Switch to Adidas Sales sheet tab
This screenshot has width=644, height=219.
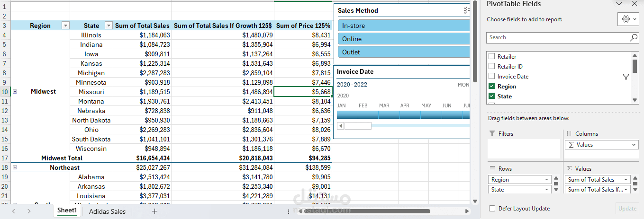coord(108,211)
